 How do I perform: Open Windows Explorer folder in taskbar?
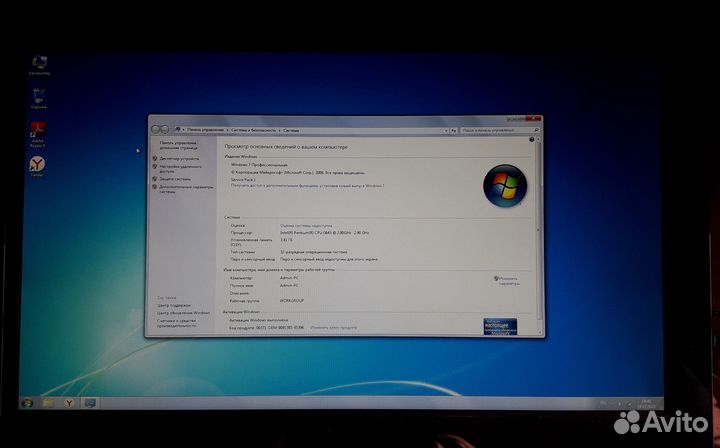point(49,403)
